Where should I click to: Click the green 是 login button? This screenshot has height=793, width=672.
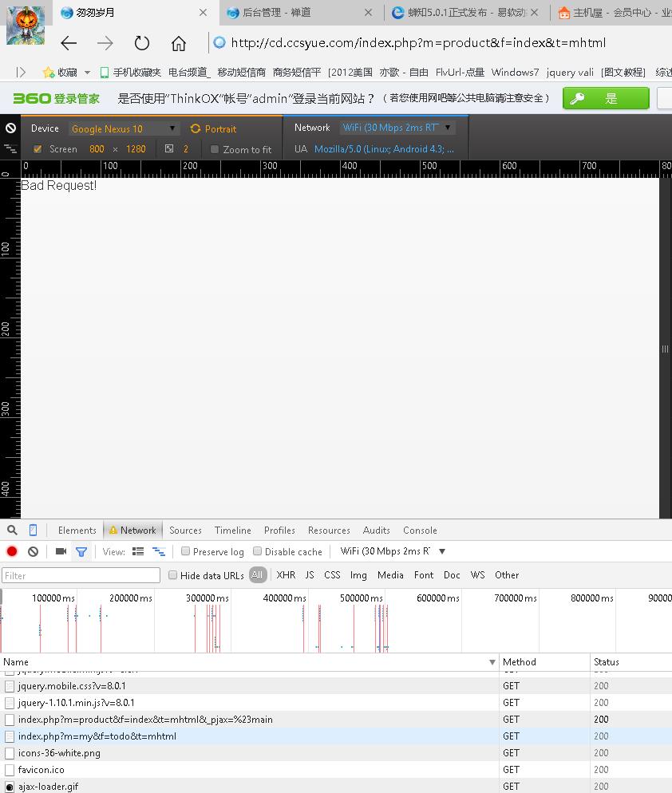(606, 98)
